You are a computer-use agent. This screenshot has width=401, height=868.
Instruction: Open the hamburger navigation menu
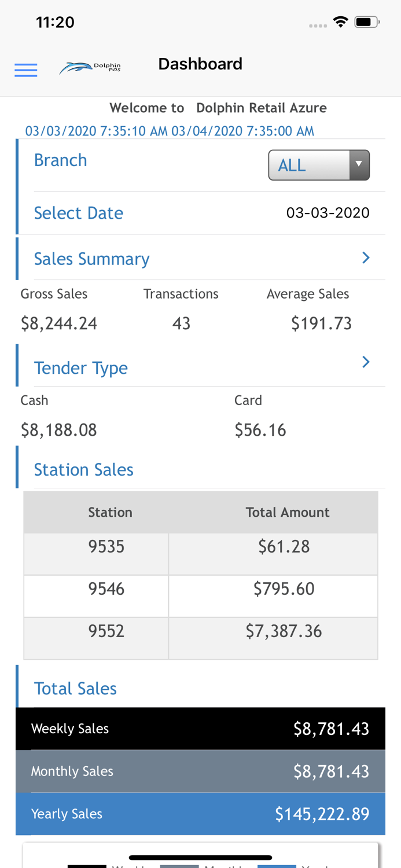pos(26,70)
